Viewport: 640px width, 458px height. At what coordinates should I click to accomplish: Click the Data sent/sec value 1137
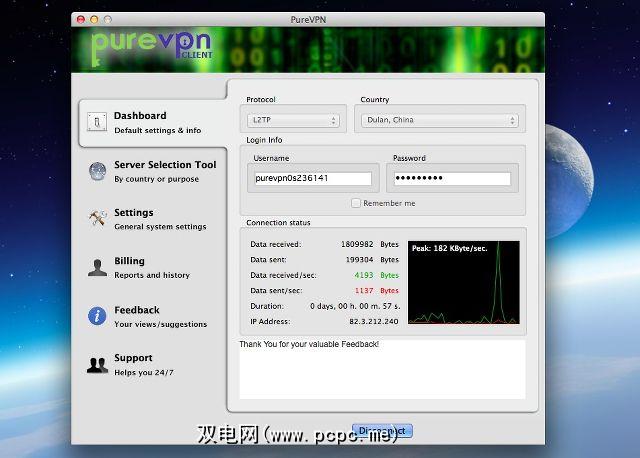[x=364, y=291]
